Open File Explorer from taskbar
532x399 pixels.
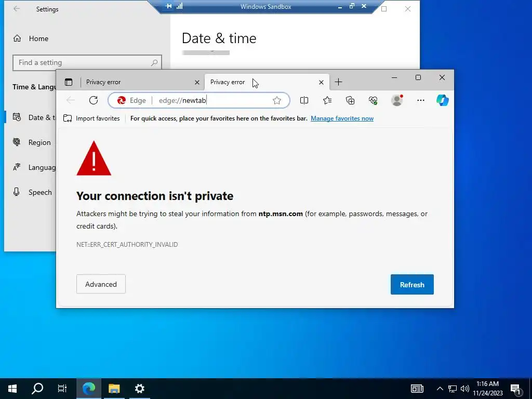click(x=114, y=389)
